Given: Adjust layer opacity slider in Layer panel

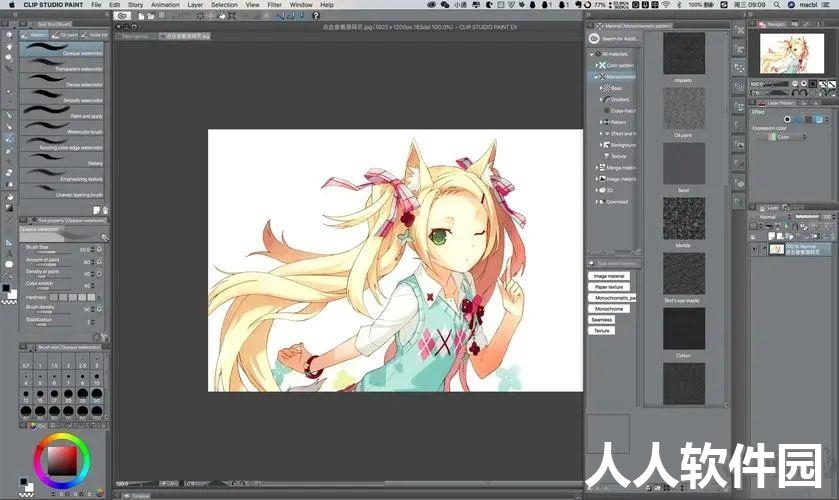Looking at the screenshot, I should tap(807, 217).
